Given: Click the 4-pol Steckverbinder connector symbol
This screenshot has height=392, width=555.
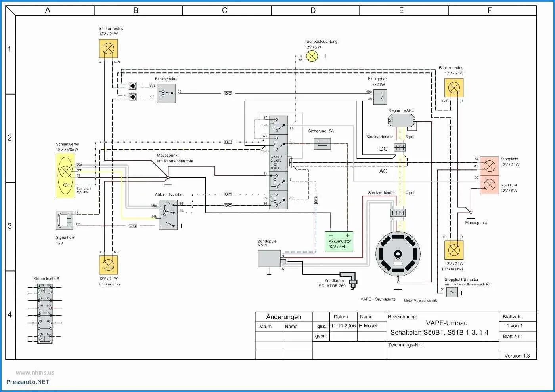Looking at the screenshot, I should 398,213.
